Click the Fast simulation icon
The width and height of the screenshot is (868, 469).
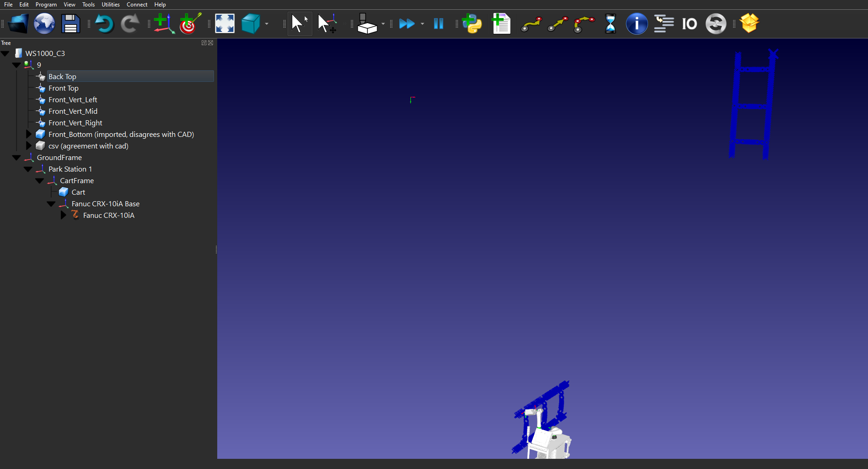407,24
